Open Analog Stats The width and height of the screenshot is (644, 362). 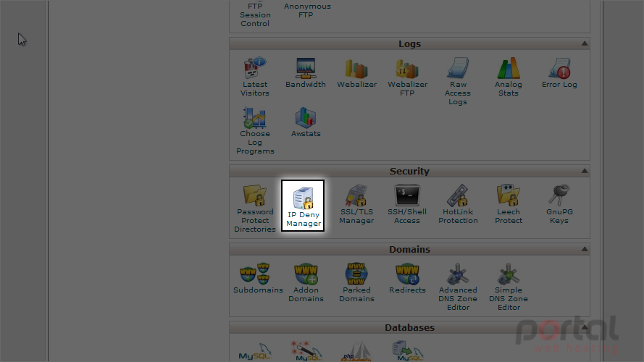click(509, 77)
